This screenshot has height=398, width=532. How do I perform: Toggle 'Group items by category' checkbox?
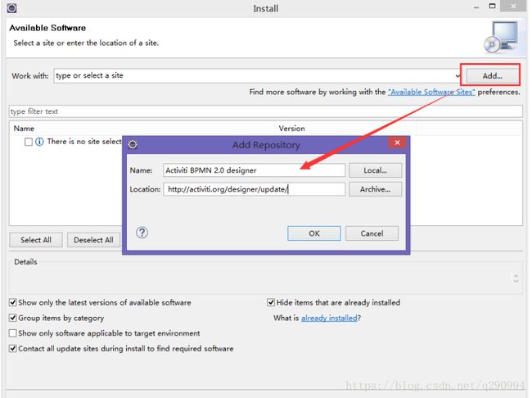(x=13, y=318)
